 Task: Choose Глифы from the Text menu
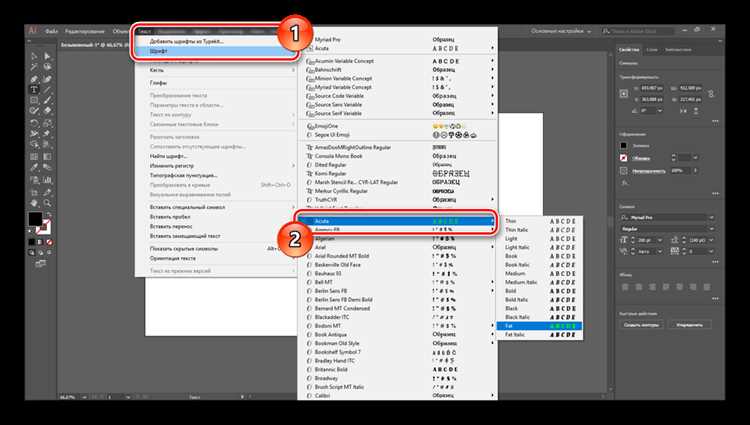(158, 83)
